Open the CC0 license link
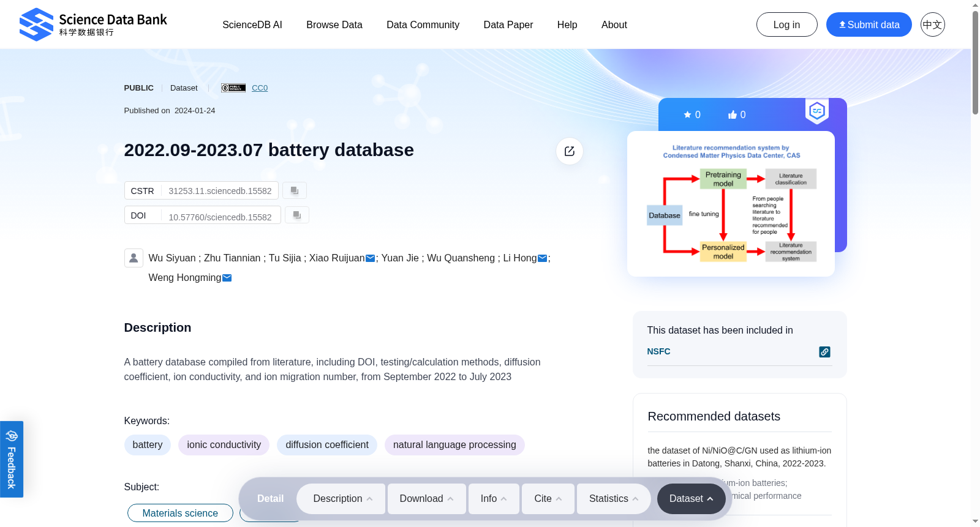The image size is (980, 527). click(x=260, y=88)
